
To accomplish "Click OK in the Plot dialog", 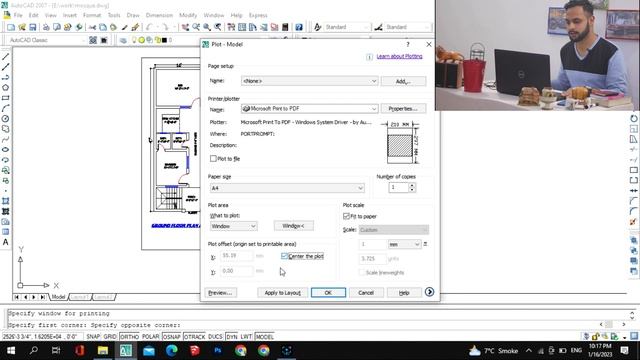I will (328, 293).
